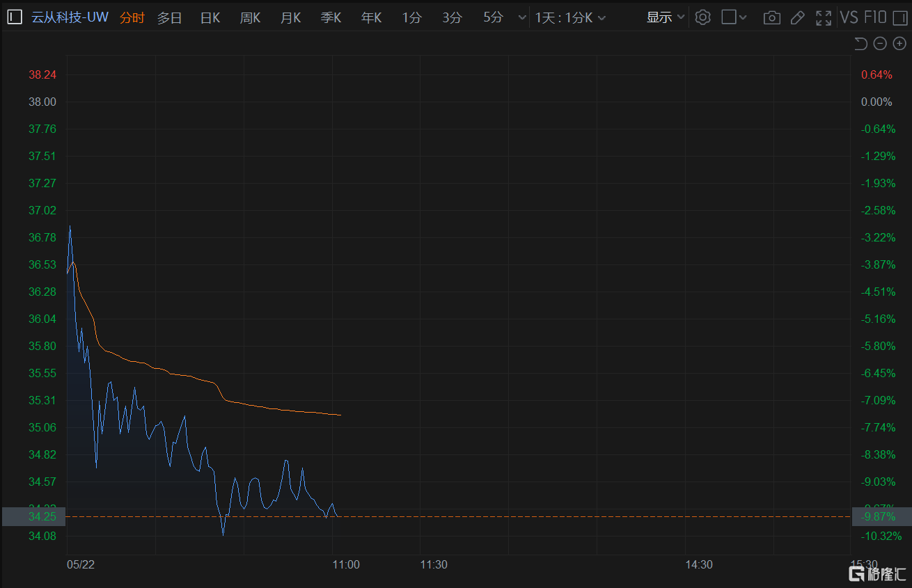Click the 11:00 time axis label
Viewport: 912px width, 588px height.
coord(346,564)
